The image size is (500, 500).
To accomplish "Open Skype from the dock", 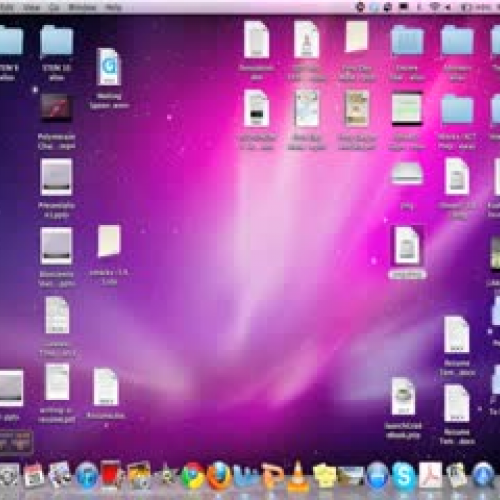I will coord(403,476).
